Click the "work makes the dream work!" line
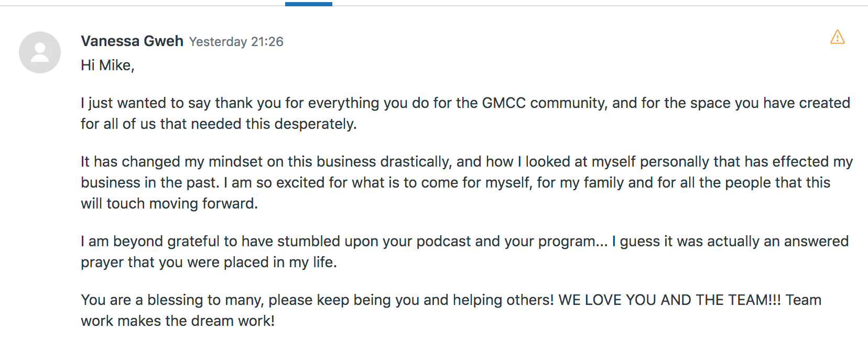Viewport: 868px width, 350px height. pos(177,321)
